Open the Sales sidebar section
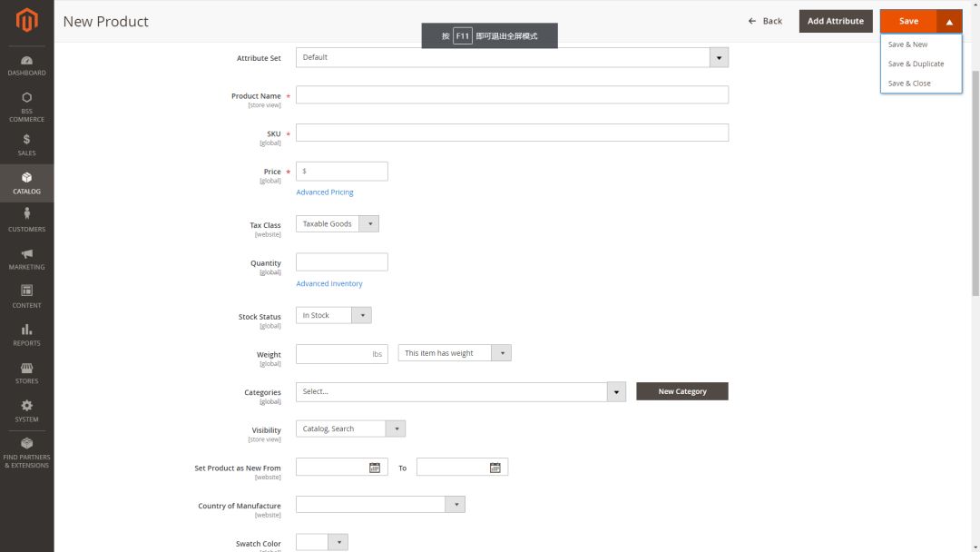The width and height of the screenshot is (980, 552). [x=26, y=144]
